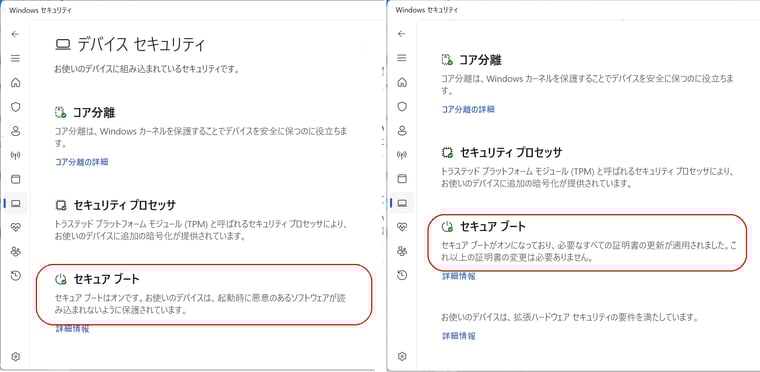Click the right window's Windows セキュリティ title
Screen dimensions: 760x372
(427, 10)
